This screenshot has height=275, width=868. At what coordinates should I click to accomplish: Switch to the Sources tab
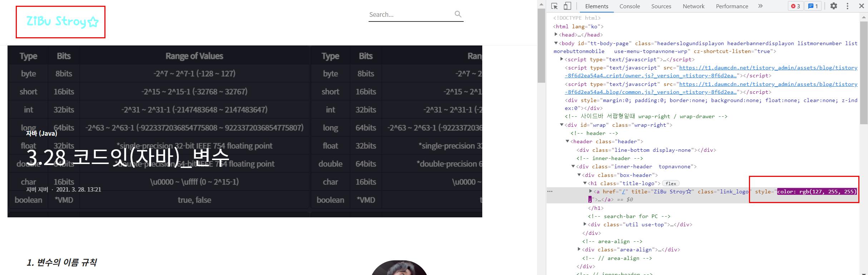[661, 6]
